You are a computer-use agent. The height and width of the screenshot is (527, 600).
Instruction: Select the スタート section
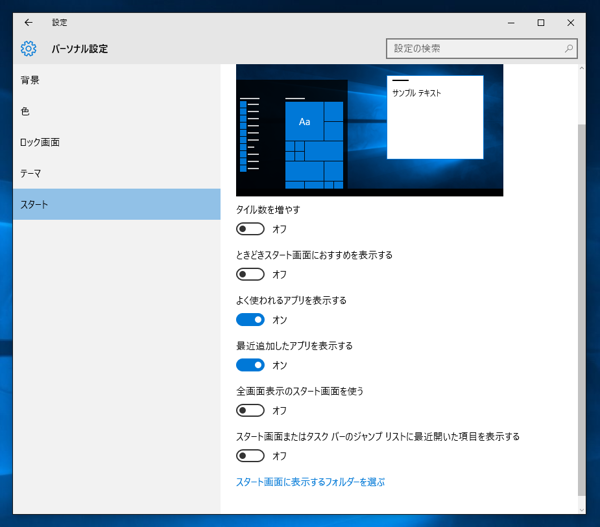(117, 204)
